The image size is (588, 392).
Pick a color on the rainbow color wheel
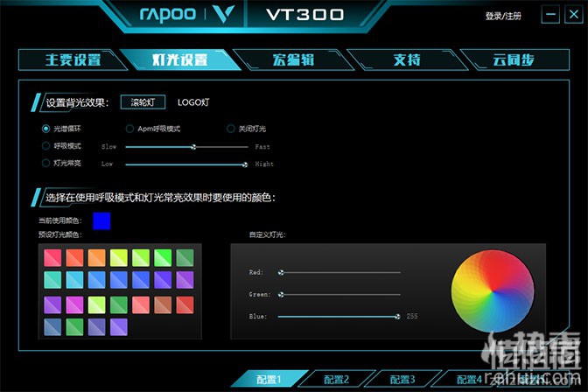tap(493, 291)
